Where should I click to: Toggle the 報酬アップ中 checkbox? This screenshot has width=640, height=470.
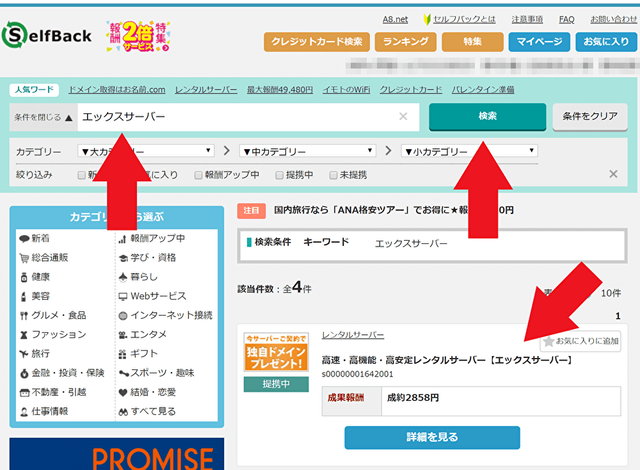(x=198, y=175)
